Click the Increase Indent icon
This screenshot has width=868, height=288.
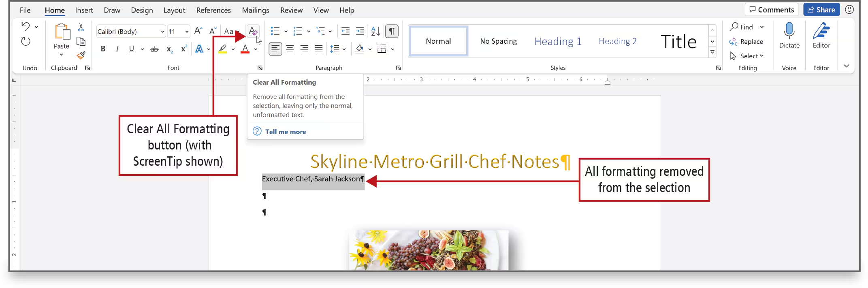[360, 31]
